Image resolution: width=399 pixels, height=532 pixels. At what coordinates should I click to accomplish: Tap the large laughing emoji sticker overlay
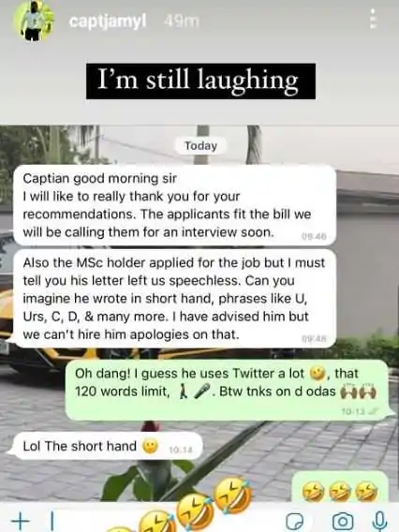234,495
